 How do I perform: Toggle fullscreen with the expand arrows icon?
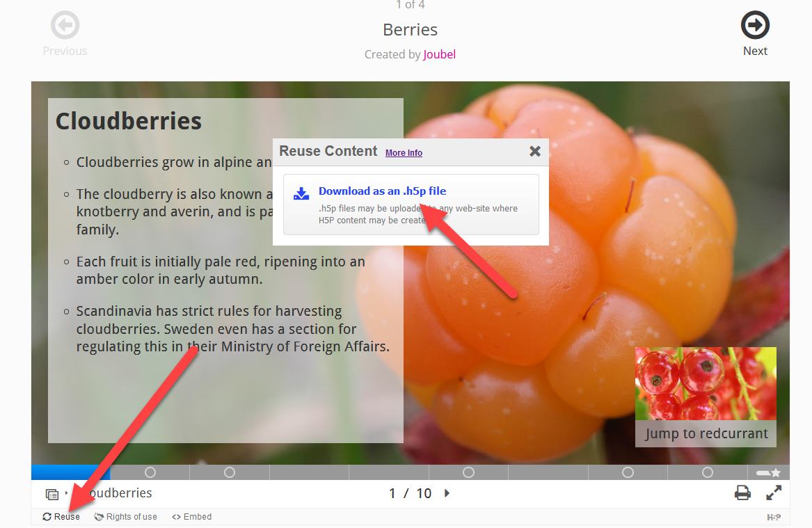point(774,493)
